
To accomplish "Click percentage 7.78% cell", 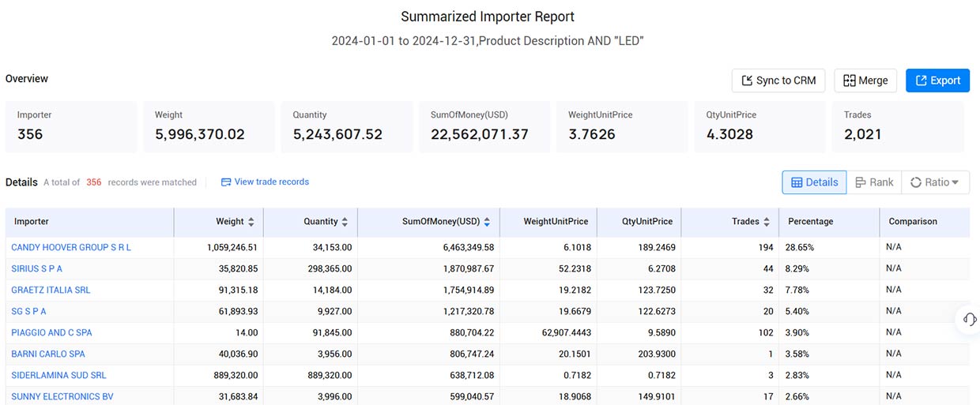I will pyautogui.click(x=797, y=290).
